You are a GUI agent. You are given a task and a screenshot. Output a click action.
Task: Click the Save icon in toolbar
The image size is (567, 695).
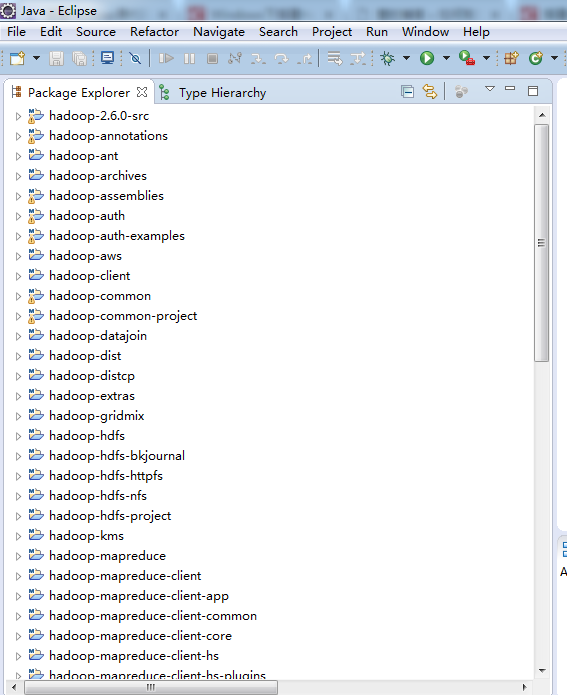56,58
